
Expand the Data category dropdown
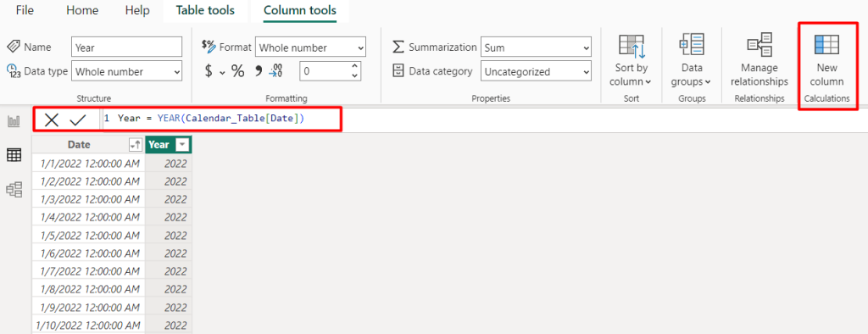coord(536,71)
